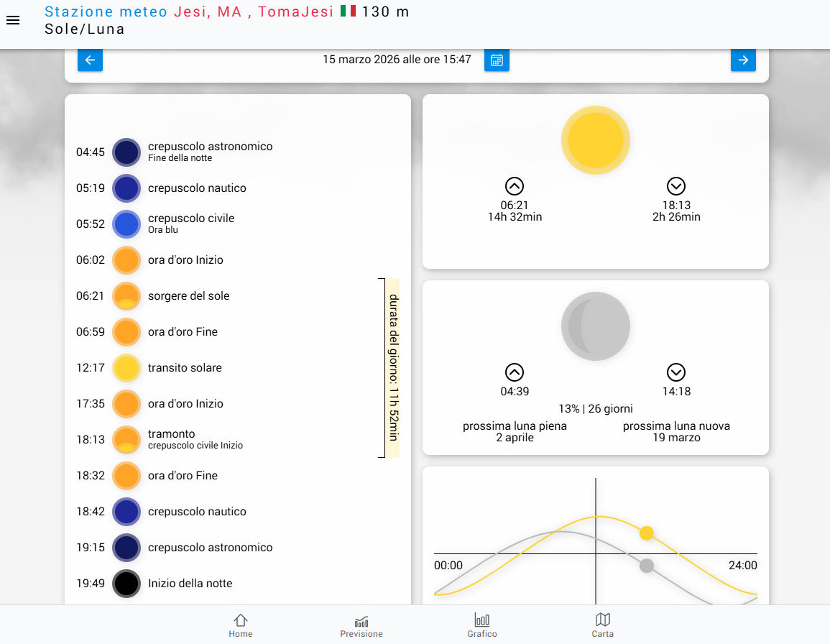Click the sunset down-arrow icon
This screenshot has width=830, height=644.
click(x=675, y=186)
